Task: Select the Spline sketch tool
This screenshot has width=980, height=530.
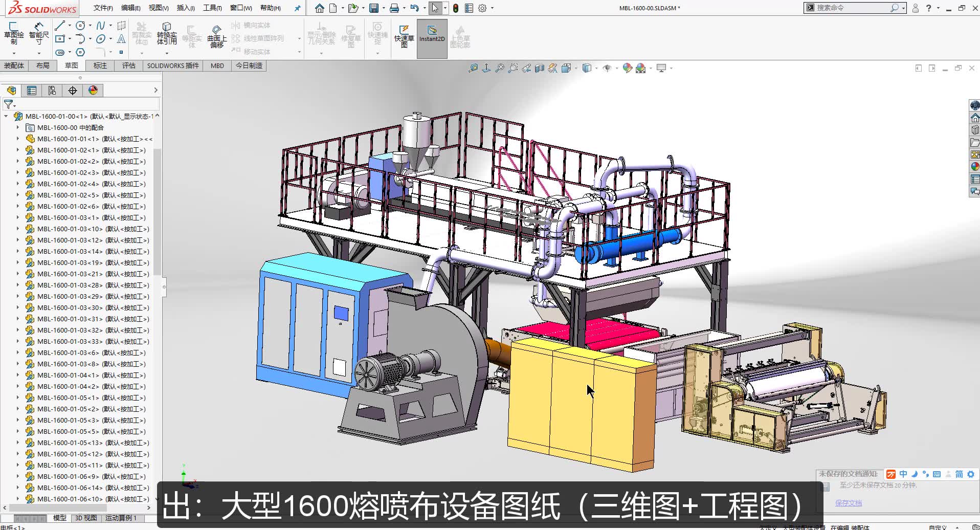Action: pos(101,25)
